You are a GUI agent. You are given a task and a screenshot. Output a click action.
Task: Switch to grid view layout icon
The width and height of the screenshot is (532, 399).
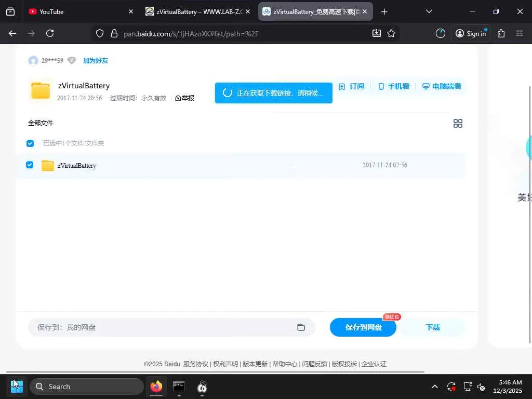tap(458, 123)
